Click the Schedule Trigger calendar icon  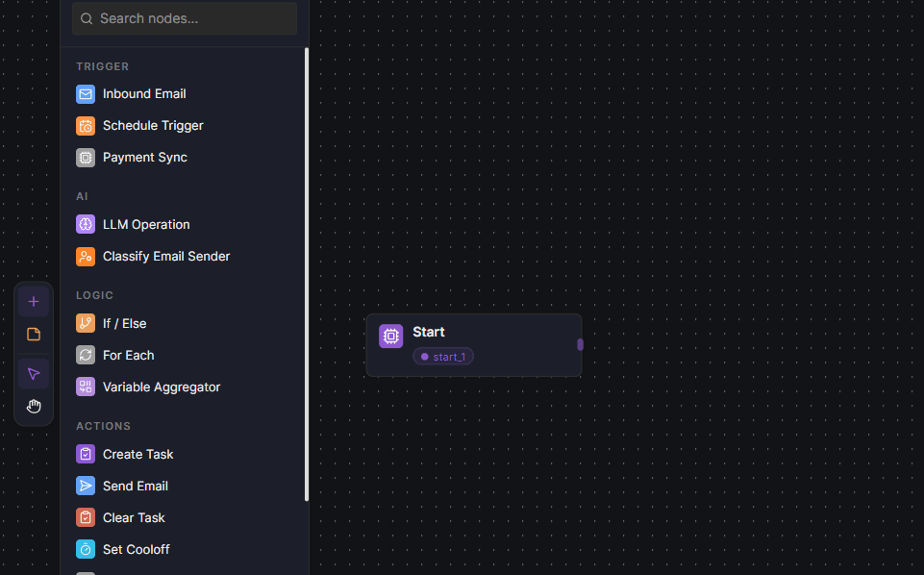86,126
